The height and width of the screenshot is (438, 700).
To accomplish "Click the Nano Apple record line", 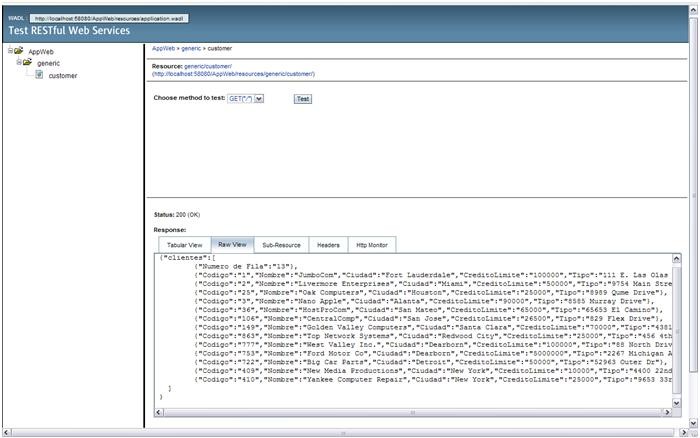I will click(424, 301).
